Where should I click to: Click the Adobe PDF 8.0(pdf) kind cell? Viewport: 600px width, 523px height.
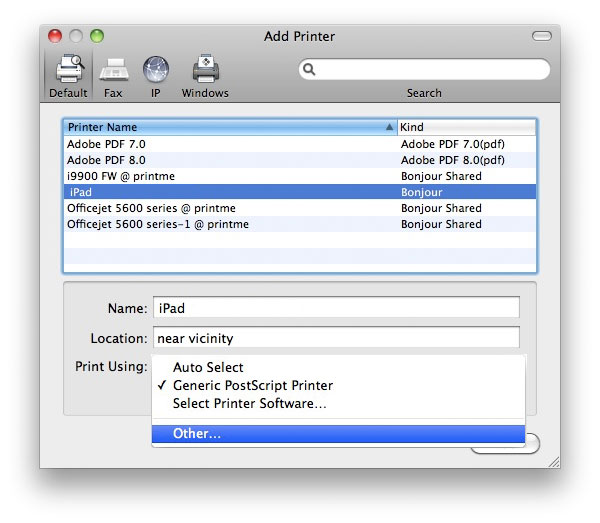pyautogui.click(x=453, y=160)
